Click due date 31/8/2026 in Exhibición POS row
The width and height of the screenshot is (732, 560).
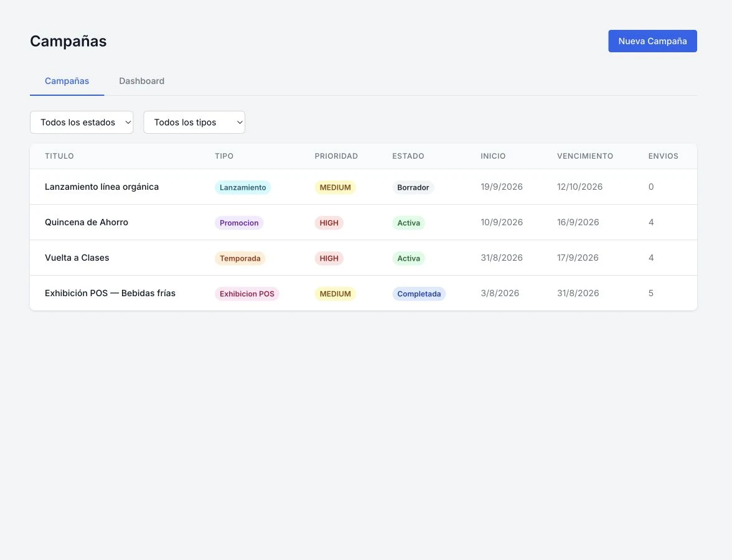pos(578,293)
